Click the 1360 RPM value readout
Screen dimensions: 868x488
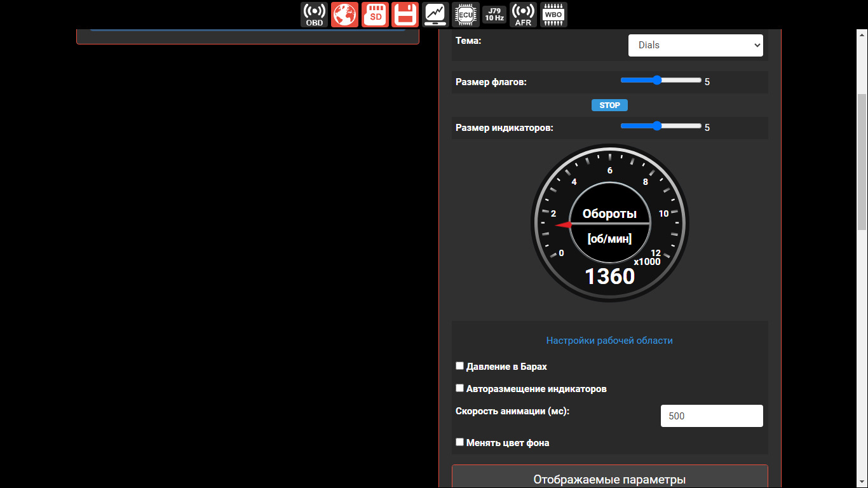(x=610, y=276)
